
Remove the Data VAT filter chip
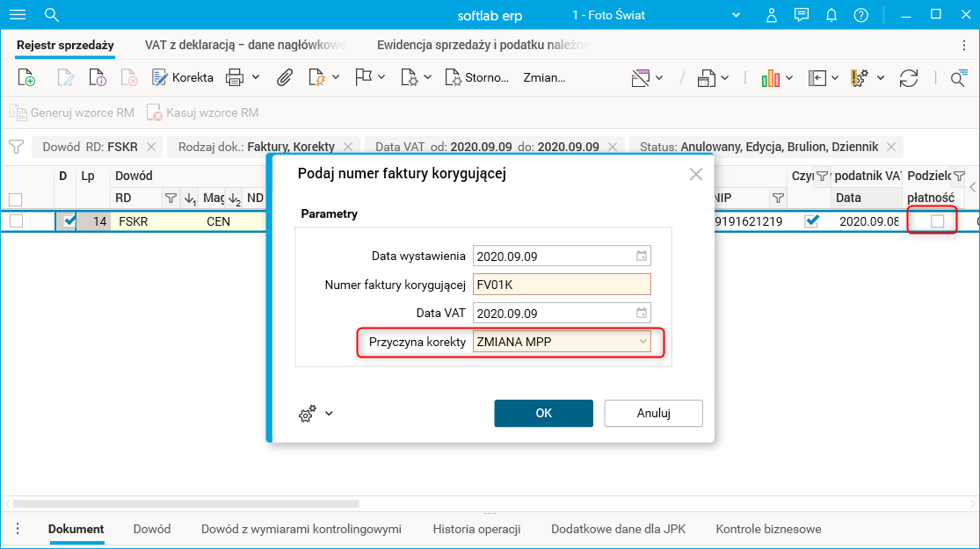pyautogui.click(x=613, y=147)
